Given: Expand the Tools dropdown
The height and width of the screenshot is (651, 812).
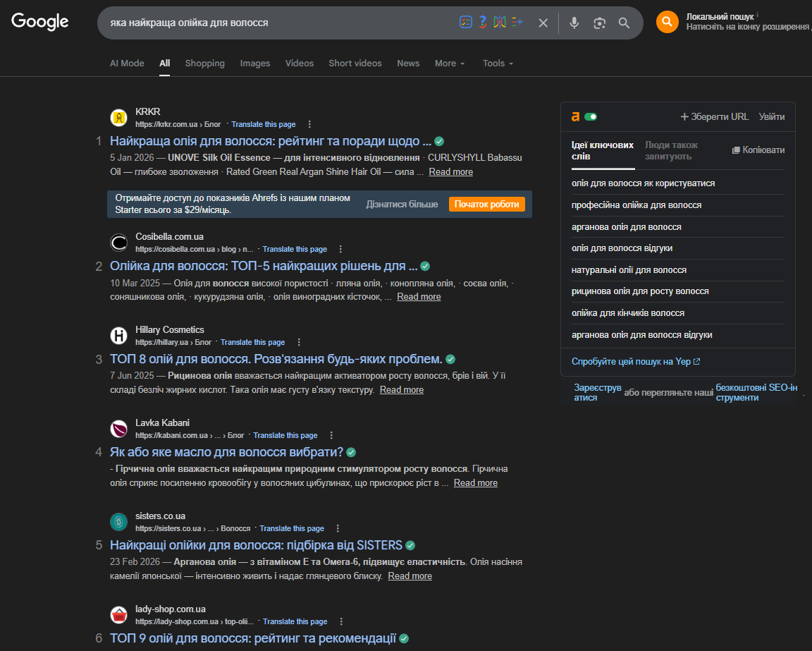Looking at the screenshot, I should tap(498, 63).
